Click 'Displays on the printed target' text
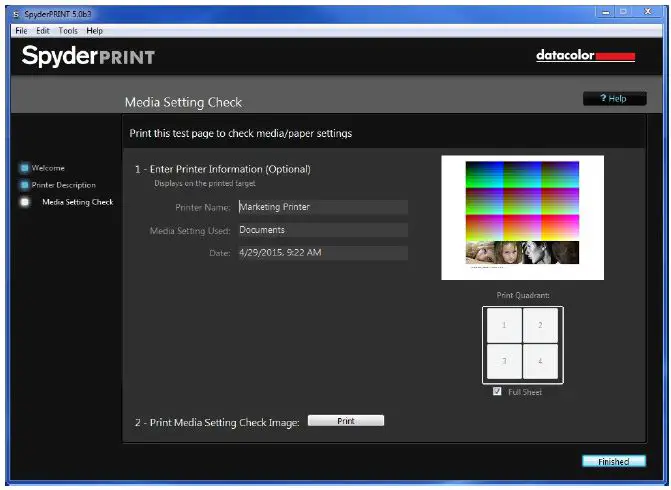The height and width of the screenshot is (490, 671). click(x=205, y=183)
